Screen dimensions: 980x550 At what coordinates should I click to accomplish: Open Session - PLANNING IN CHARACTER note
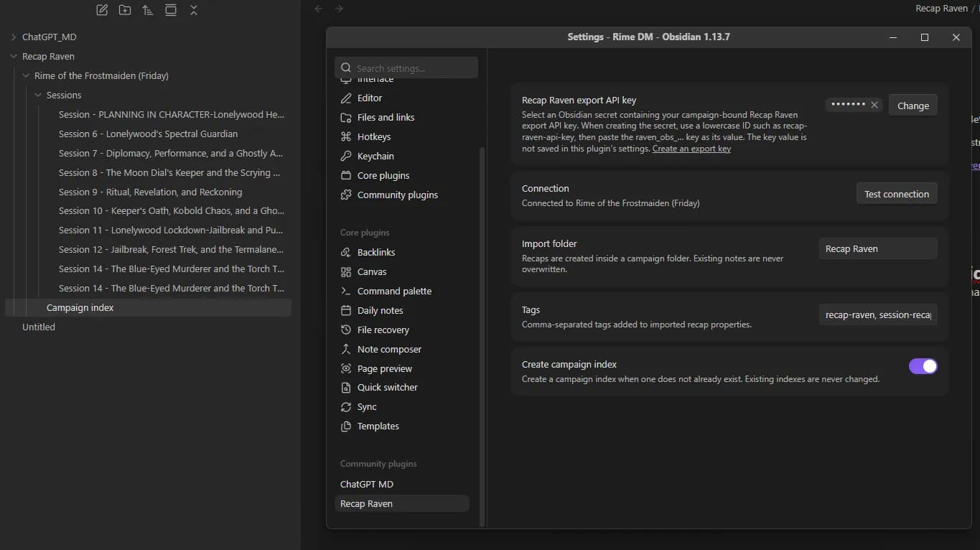coord(172,114)
